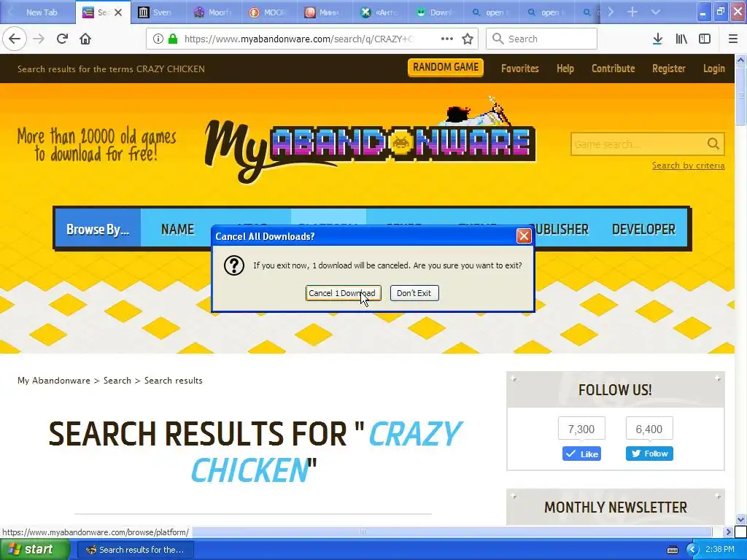Click the green secure connection padlock
This screenshot has width=747, height=560.
172,39
